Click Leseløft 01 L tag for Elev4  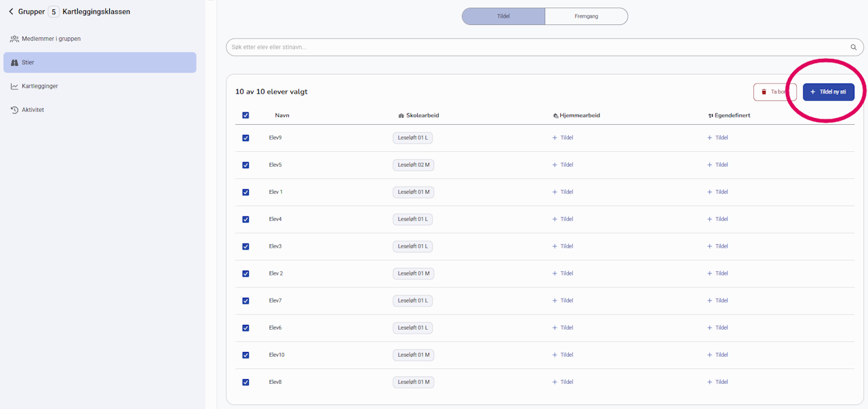(412, 219)
